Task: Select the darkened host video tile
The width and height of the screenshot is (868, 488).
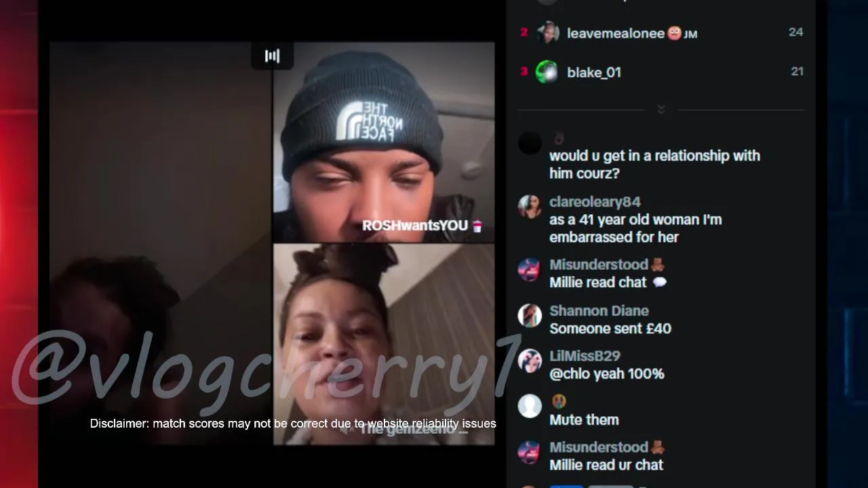Action: tap(161, 243)
